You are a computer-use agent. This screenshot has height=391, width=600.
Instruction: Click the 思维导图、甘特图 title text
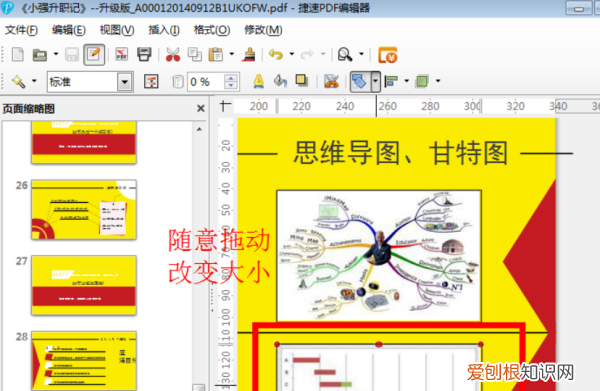coord(400,153)
